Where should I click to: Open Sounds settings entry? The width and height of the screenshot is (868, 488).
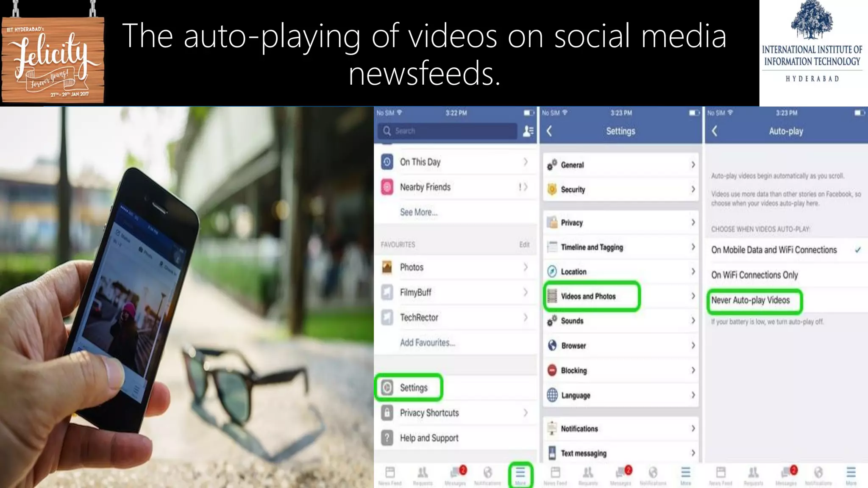pyautogui.click(x=620, y=321)
